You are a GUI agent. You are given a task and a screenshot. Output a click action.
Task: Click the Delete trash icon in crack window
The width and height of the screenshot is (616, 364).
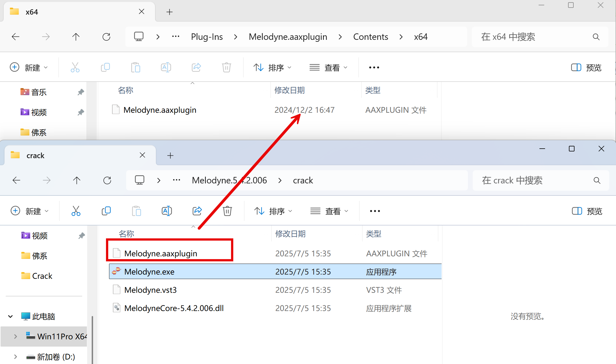point(227,211)
